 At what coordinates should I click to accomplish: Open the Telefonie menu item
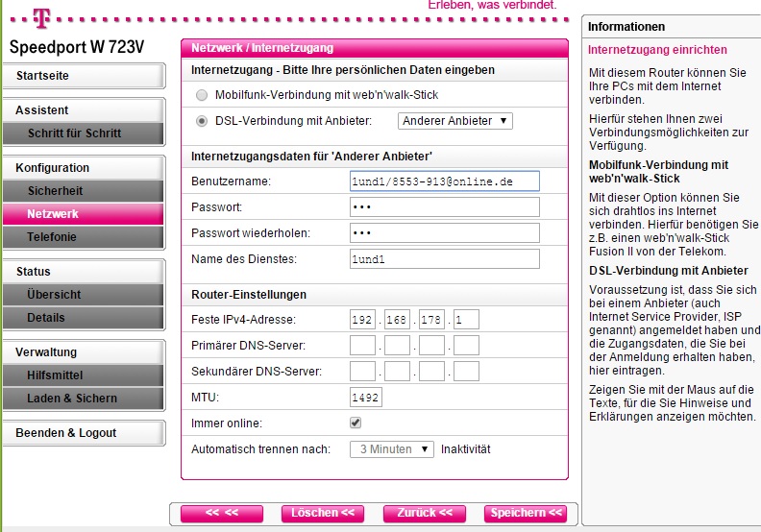coord(74,237)
